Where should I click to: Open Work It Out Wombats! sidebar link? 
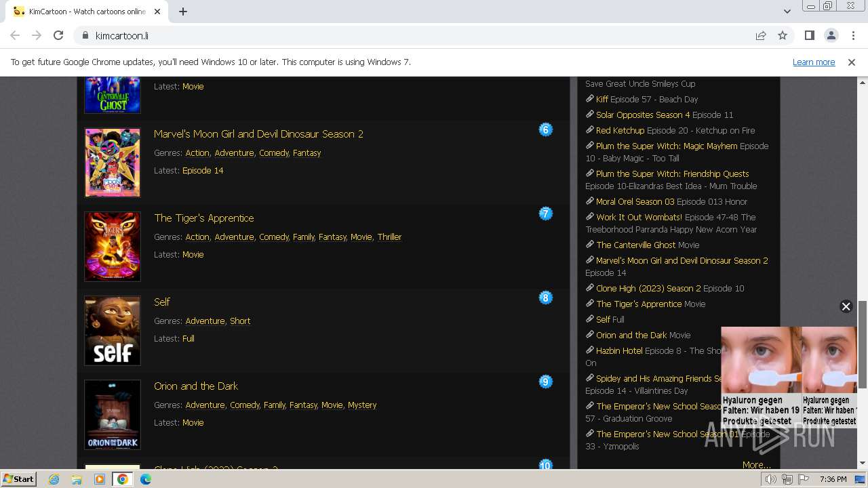(x=639, y=217)
